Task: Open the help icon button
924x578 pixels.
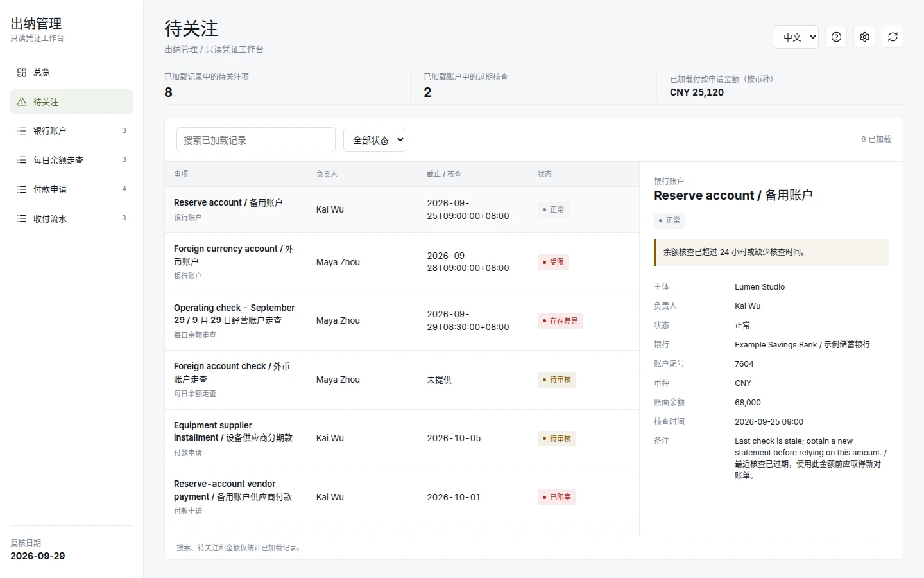Action: [x=836, y=37]
